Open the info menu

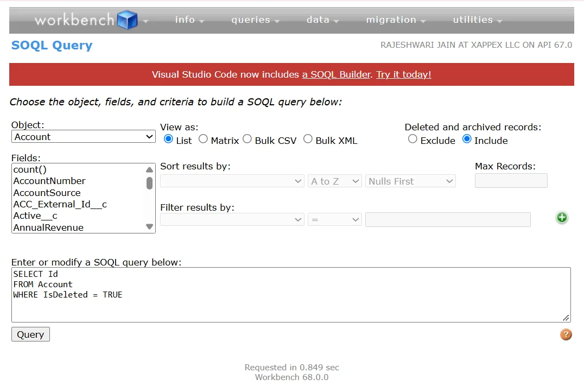point(189,20)
